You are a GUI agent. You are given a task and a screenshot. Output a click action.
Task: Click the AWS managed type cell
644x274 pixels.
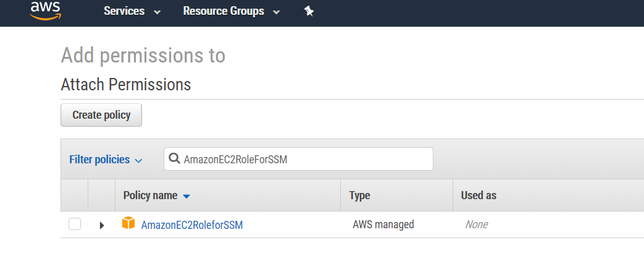[383, 225]
